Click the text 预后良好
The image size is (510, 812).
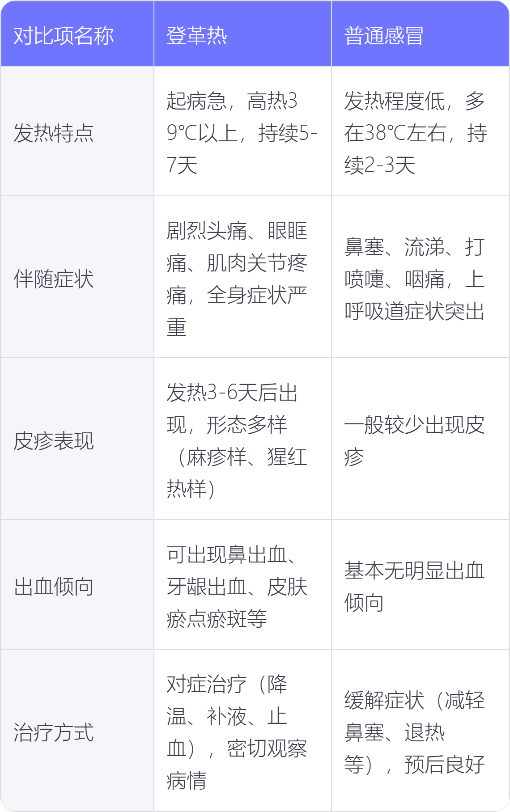[445, 764]
